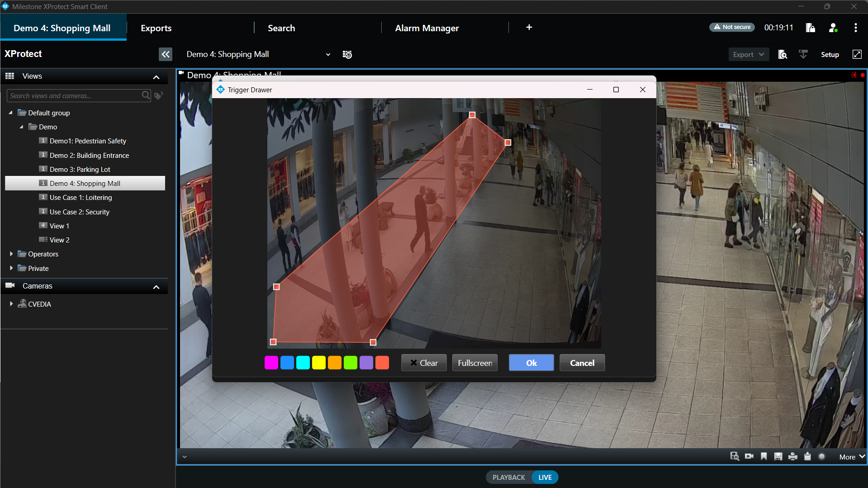Click the filter tag icon beside search

tap(158, 95)
